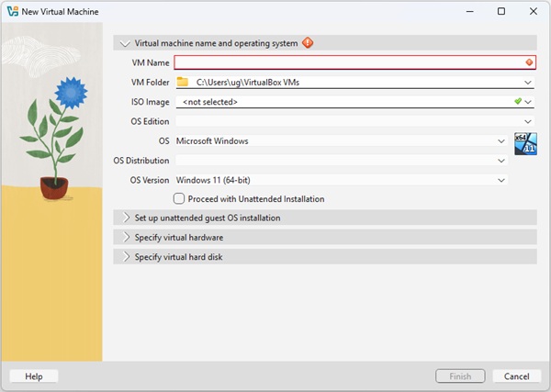Click the Help button
This screenshot has width=551, height=392.
coord(34,376)
